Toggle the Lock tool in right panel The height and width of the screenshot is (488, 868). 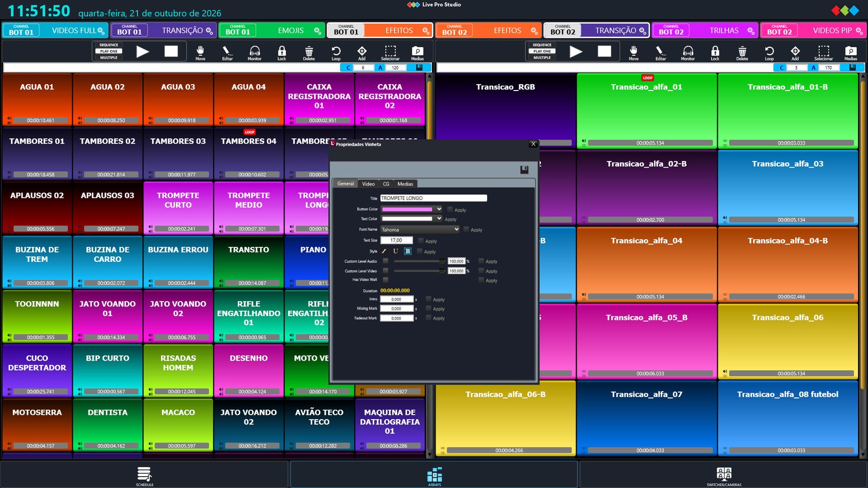point(715,52)
